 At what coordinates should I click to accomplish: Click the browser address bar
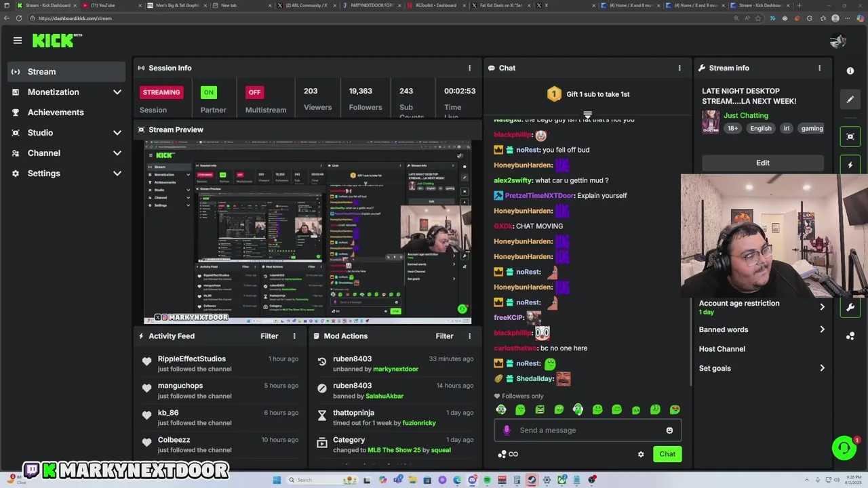point(380,18)
